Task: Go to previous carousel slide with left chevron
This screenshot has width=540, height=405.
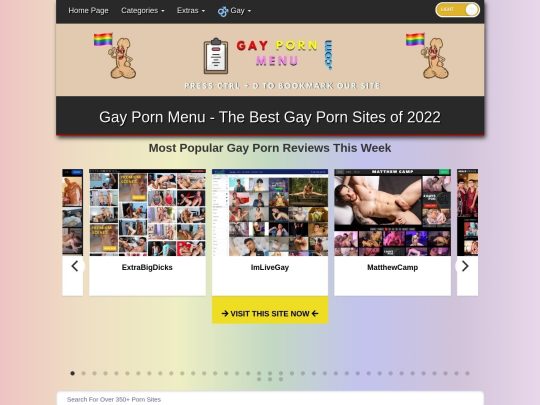Action: (x=75, y=266)
